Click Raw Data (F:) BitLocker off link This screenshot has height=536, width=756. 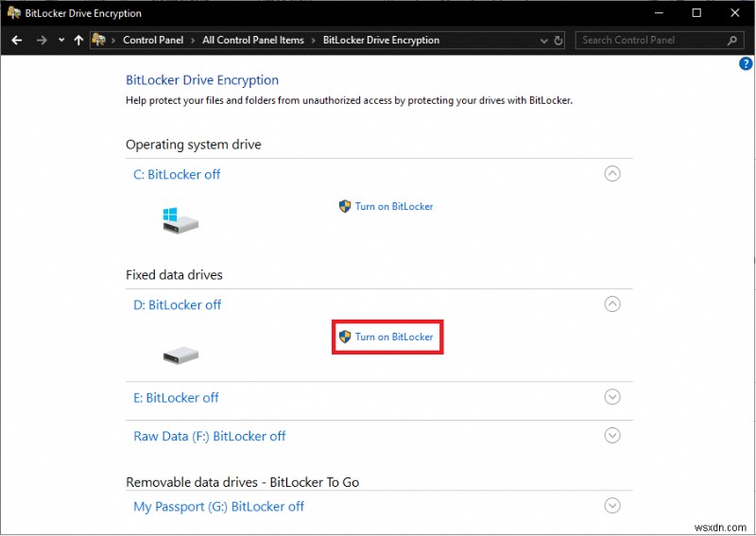pos(209,437)
